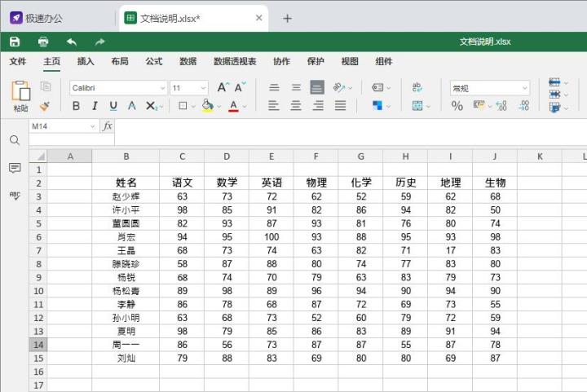Toggle align top vertical alignment

coord(274,87)
